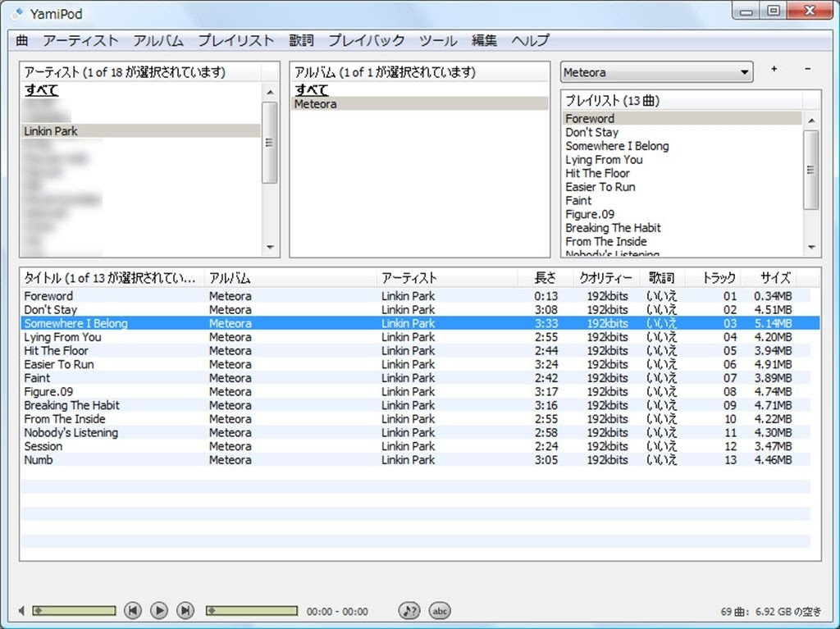Screen dimensions: 840x629
Task: Open the プレイバック menu
Action: click(367, 40)
